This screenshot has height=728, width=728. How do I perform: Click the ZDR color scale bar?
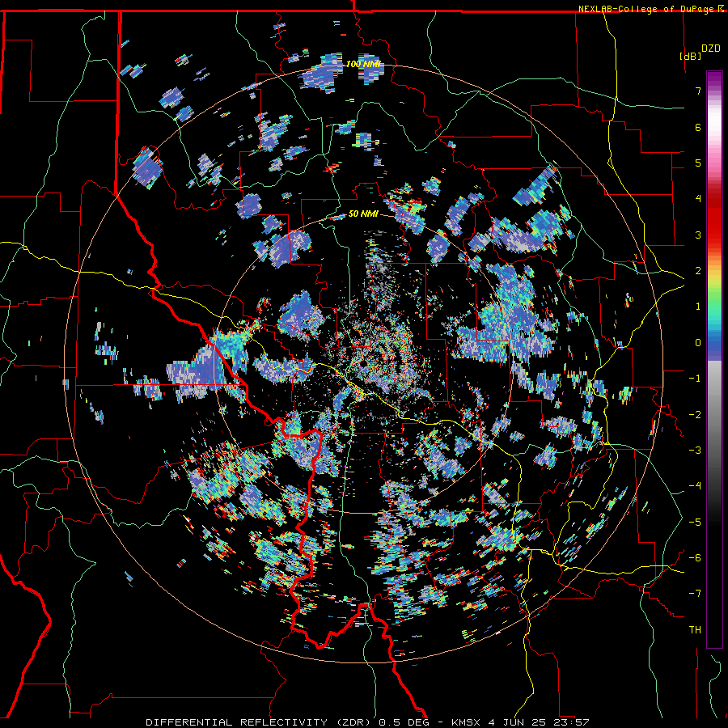pos(714,359)
